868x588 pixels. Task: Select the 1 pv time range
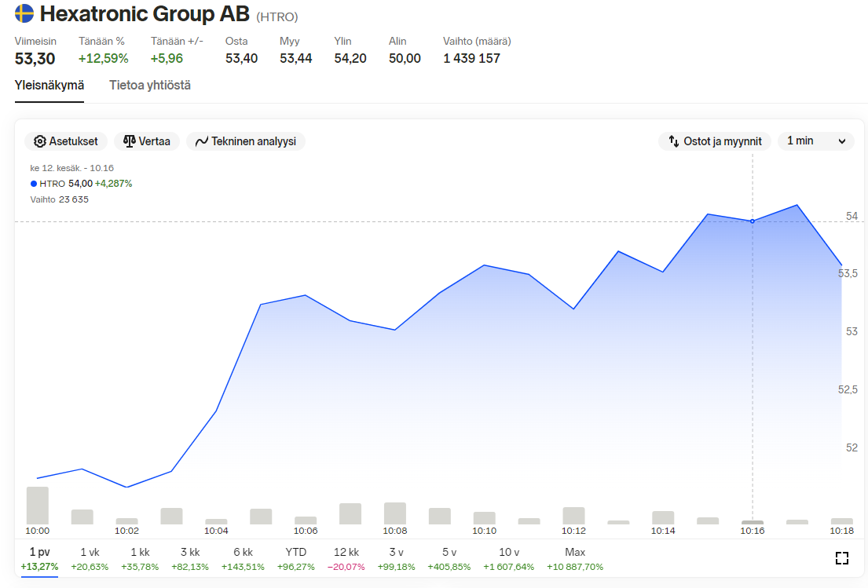[39, 559]
